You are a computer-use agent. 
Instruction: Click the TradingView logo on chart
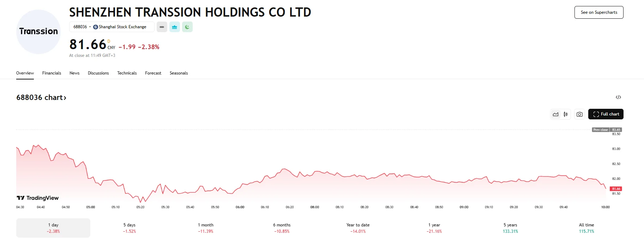[x=38, y=198]
